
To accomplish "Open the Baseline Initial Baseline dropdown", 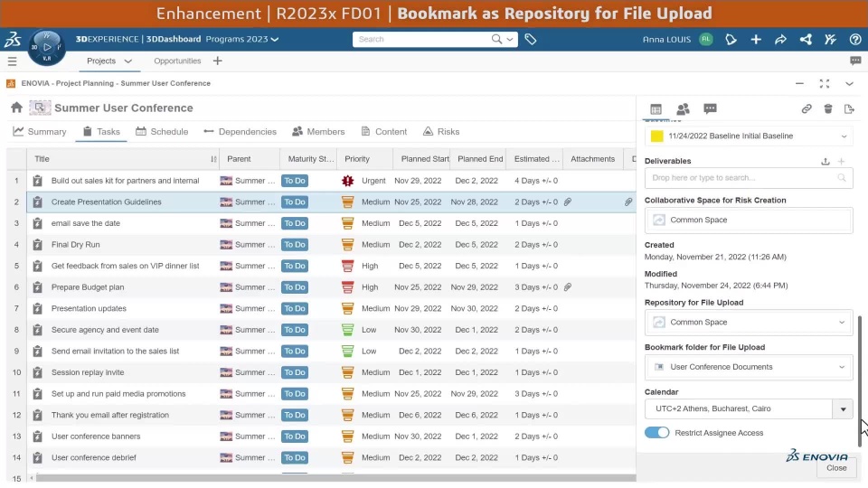I will tap(844, 136).
